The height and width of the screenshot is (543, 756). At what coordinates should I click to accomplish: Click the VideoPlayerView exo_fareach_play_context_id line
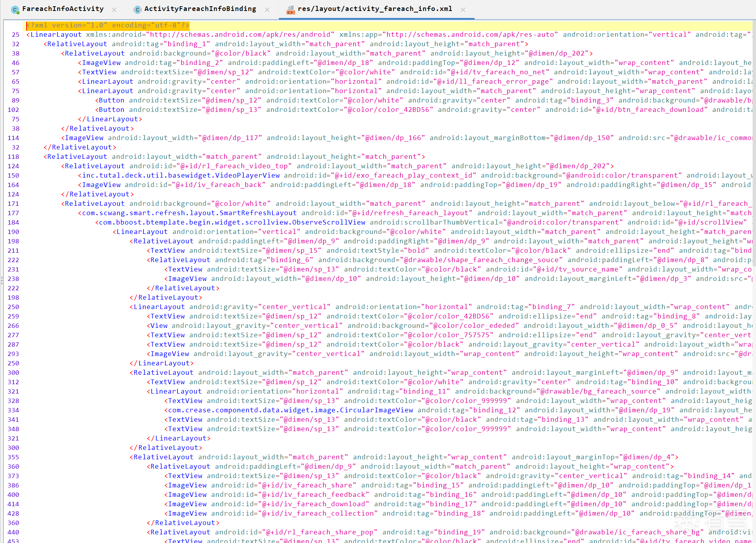[x=415, y=176]
